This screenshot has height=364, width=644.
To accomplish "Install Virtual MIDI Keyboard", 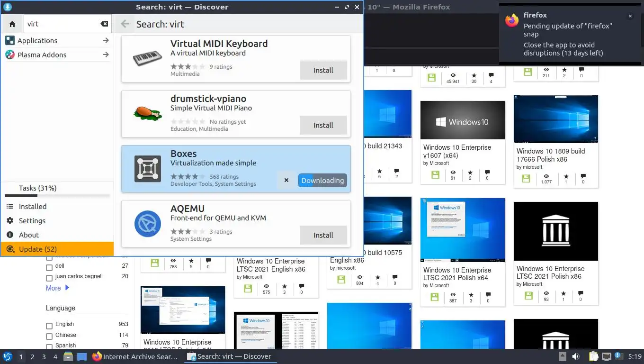I will pyautogui.click(x=323, y=70).
